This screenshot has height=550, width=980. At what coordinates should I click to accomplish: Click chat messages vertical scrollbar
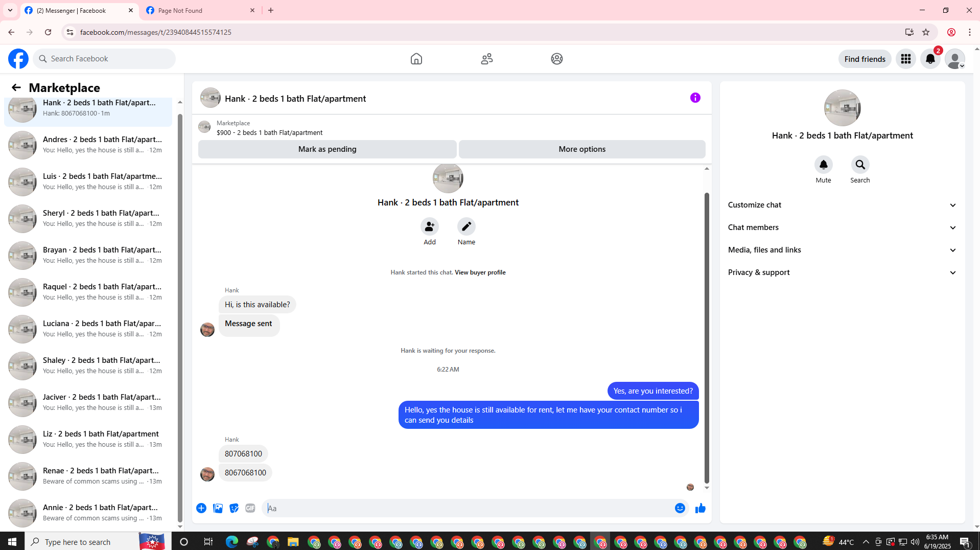click(707, 337)
